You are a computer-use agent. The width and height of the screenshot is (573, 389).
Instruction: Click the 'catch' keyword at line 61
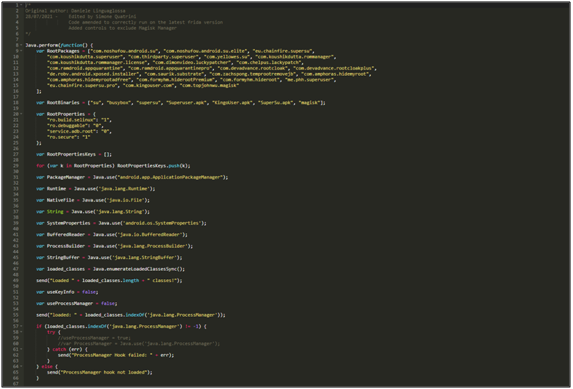click(59, 349)
